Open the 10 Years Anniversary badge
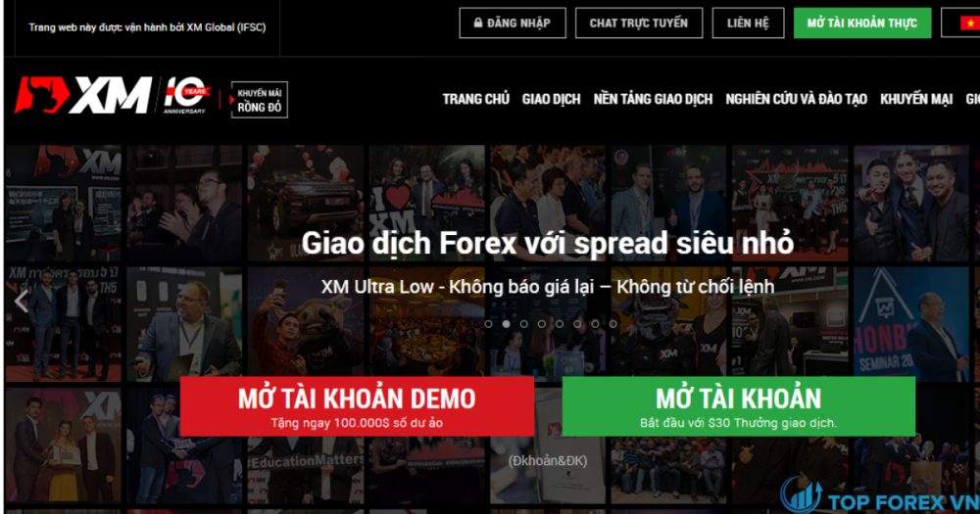This screenshot has height=514, width=980. click(187, 96)
